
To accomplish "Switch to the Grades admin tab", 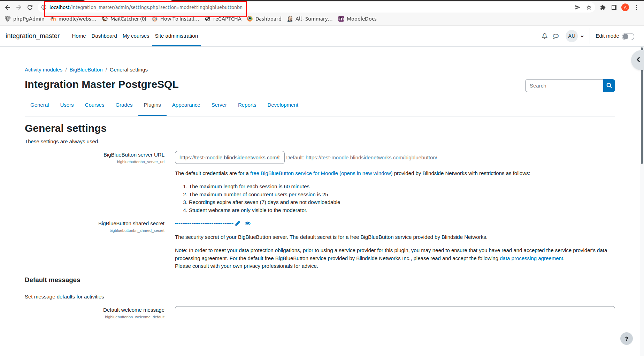I will click(x=124, y=105).
